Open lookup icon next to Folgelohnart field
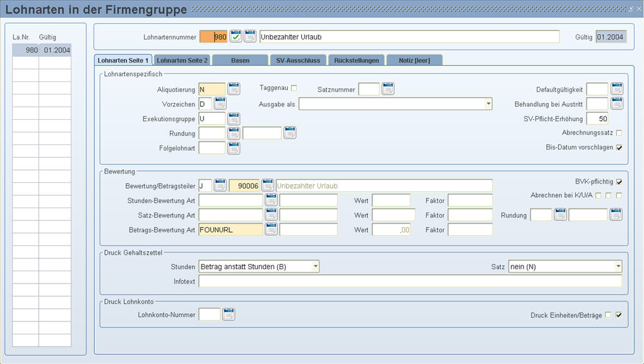 (x=233, y=148)
